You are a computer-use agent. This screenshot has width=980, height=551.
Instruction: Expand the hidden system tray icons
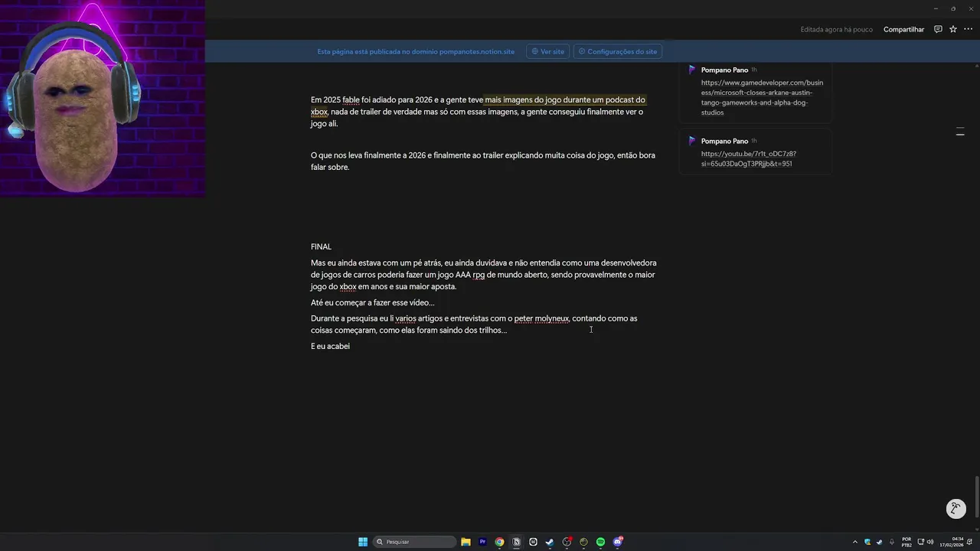tap(855, 542)
